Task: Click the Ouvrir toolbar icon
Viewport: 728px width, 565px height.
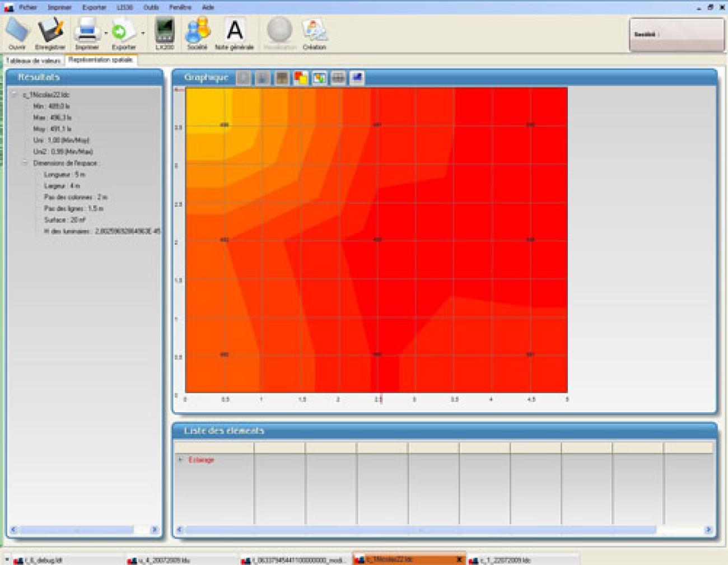Action: pyautogui.click(x=17, y=31)
